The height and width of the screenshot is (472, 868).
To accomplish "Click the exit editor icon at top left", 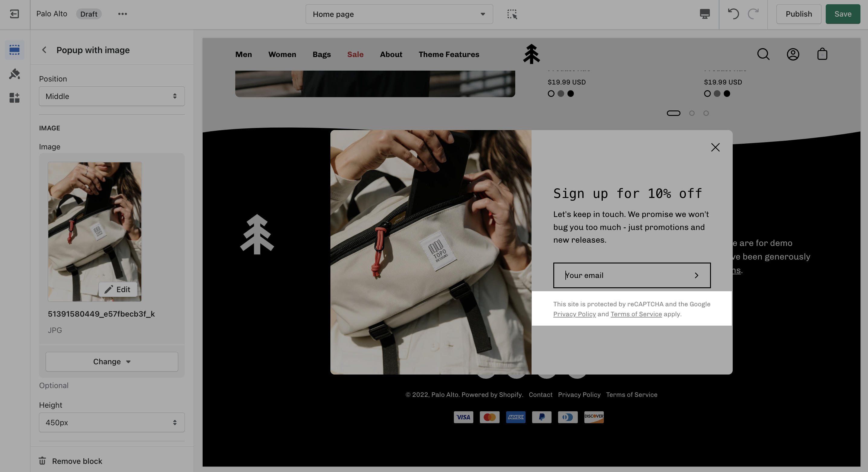I will coord(14,14).
